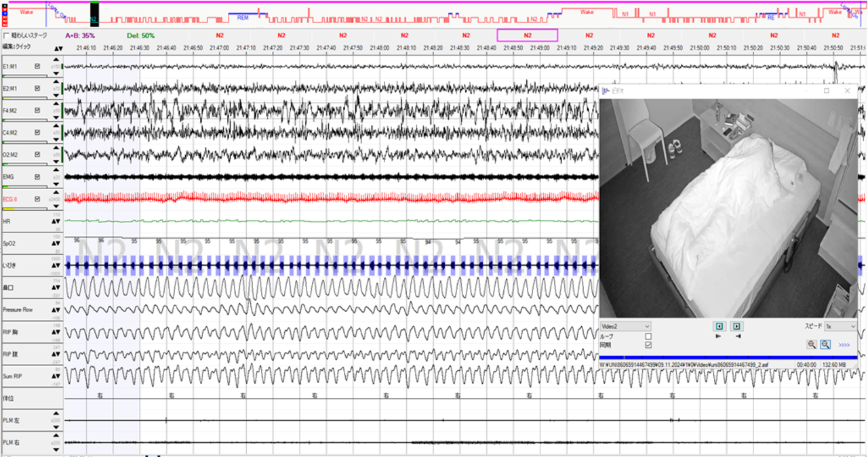Click the HR channel scale arrows
This screenshot has height=457, width=868.
point(58,221)
